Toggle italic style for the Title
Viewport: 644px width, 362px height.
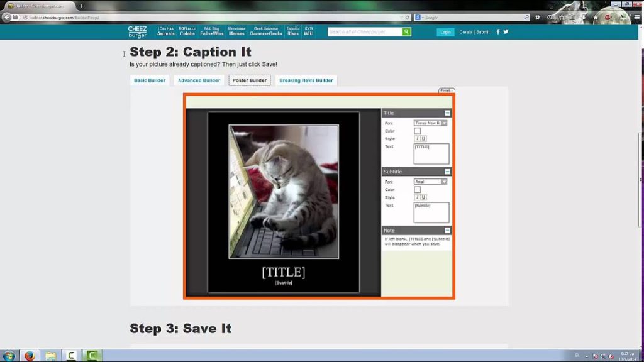pos(418,139)
